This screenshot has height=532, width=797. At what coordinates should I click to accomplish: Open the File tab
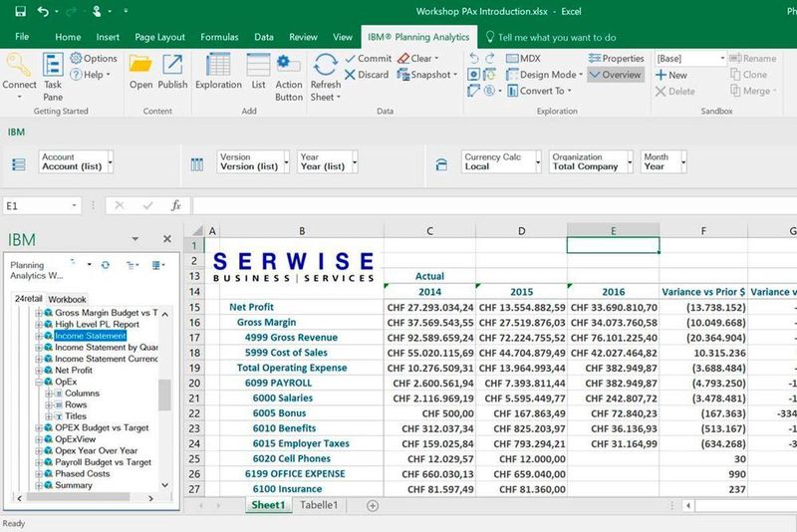pos(22,37)
